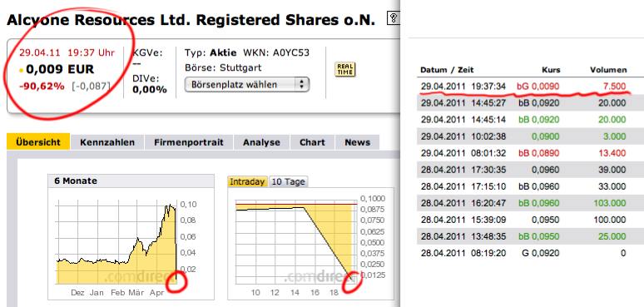Click the volume value 7.500
Viewport: 644px width, 307px height.
pyautogui.click(x=614, y=87)
